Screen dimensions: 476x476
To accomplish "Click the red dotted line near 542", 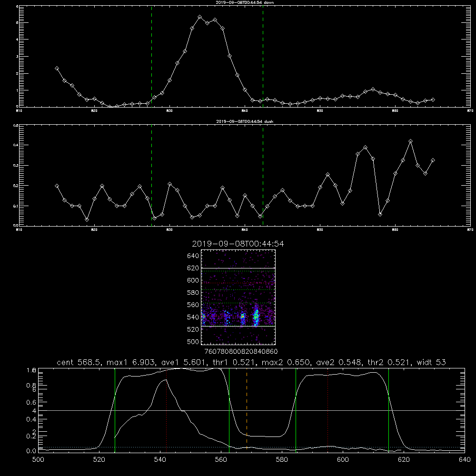I will coord(166,410).
